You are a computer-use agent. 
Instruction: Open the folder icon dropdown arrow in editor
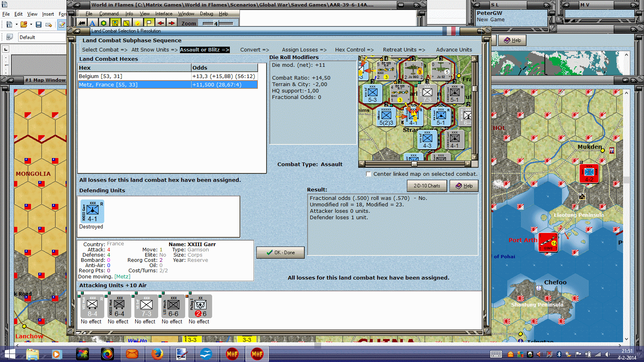(31, 25)
